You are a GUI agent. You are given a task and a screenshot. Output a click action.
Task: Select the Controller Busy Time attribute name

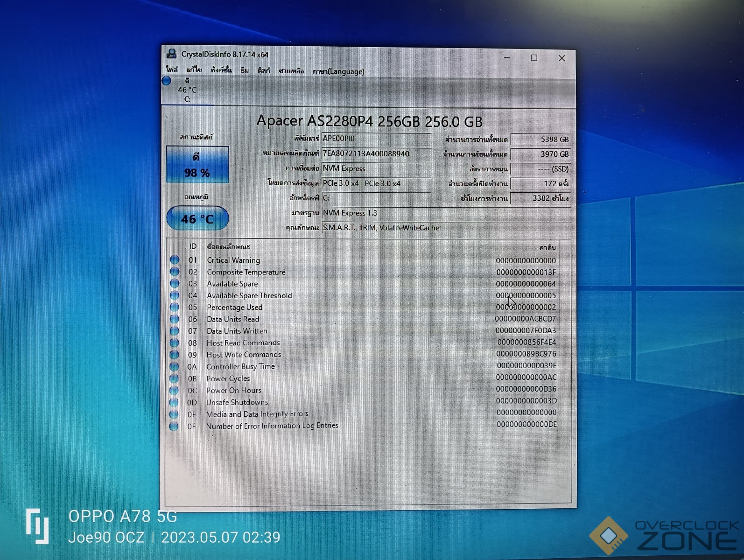(x=240, y=367)
